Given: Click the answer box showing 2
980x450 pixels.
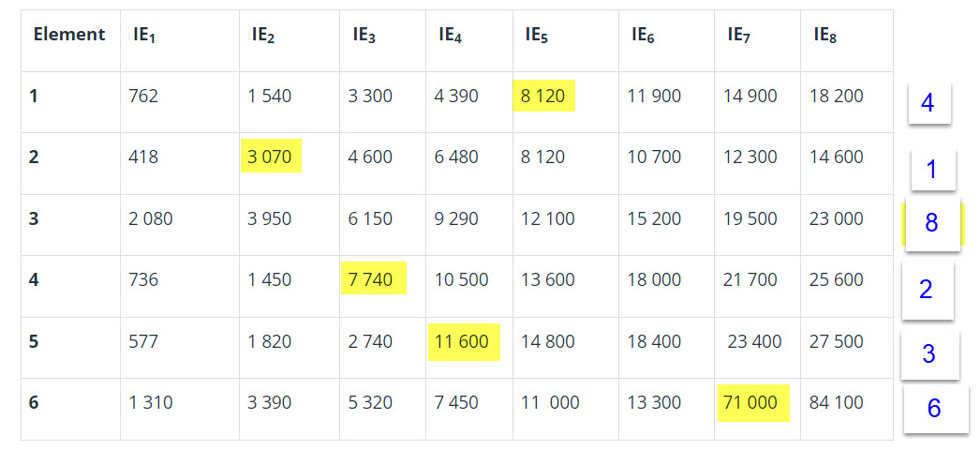Looking at the screenshot, I should (x=927, y=290).
